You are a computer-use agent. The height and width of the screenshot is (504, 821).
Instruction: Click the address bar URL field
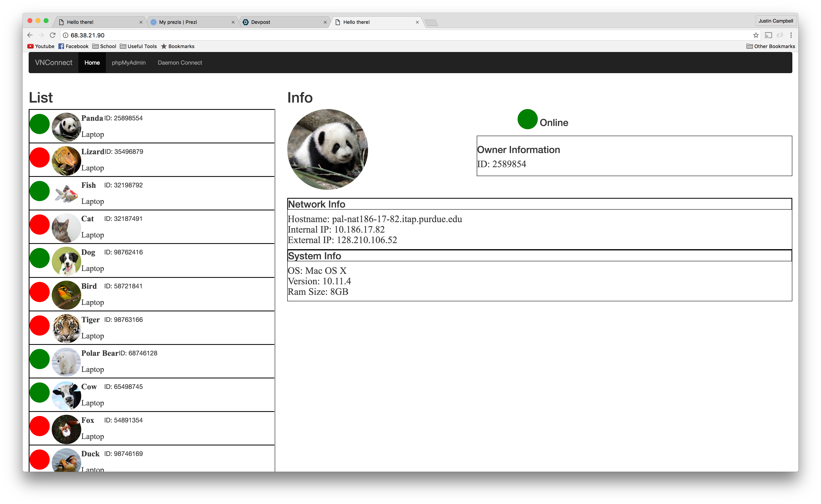tap(400, 35)
